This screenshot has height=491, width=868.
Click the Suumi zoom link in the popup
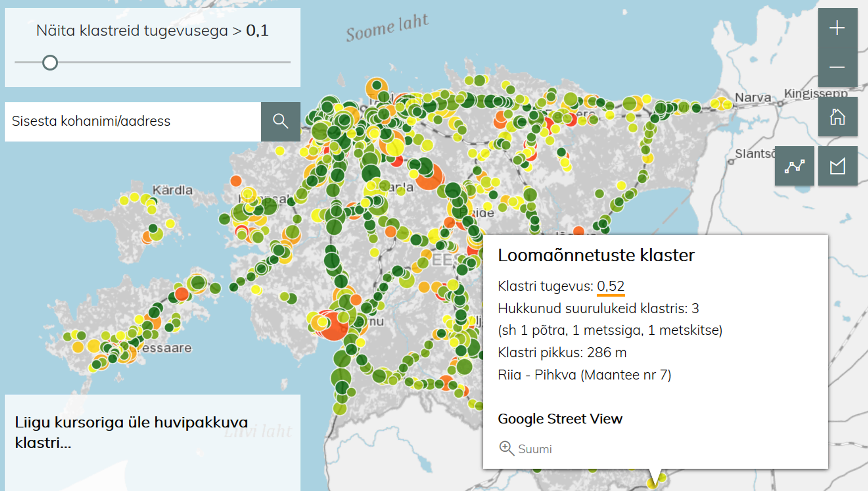[x=535, y=449]
